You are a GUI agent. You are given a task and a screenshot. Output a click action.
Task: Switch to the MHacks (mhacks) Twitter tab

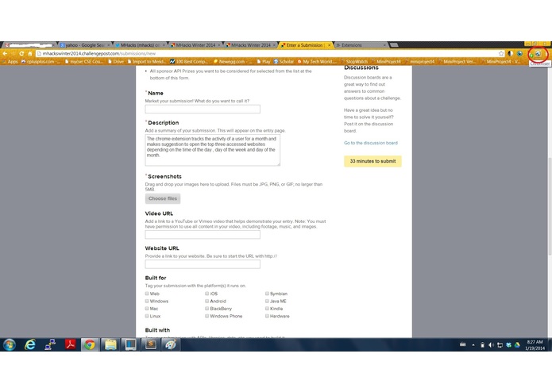[x=140, y=45]
